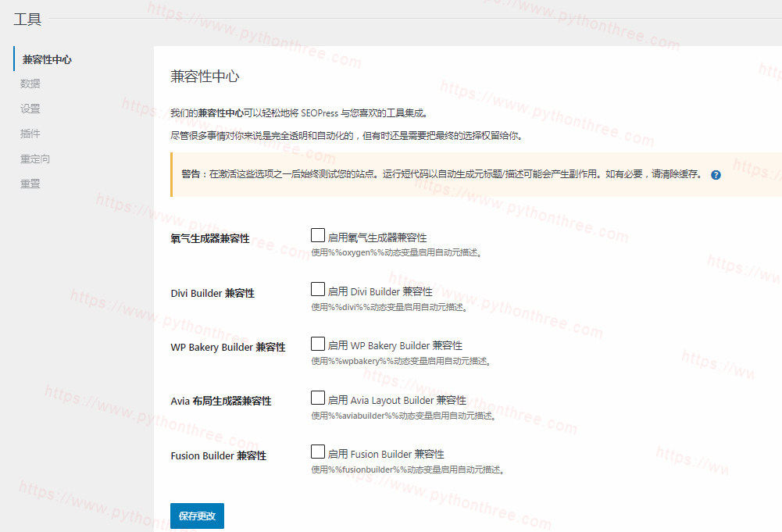Image resolution: width=782 pixels, height=532 pixels.
Task: Enable the Fusion Builder compatibility checkbox
Action: point(318,452)
